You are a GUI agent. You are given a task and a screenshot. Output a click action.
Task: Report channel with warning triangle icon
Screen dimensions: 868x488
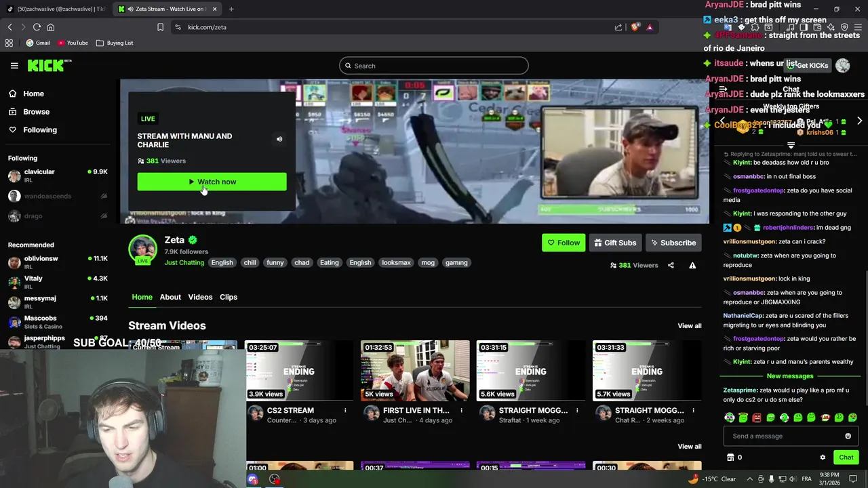pos(692,265)
